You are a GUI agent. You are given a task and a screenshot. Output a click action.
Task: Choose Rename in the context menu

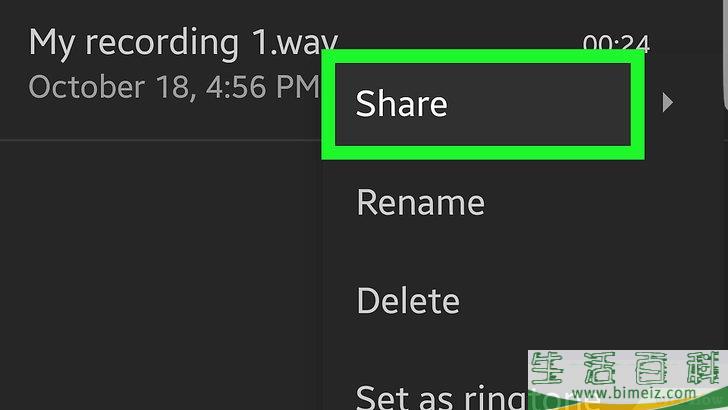(x=421, y=202)
